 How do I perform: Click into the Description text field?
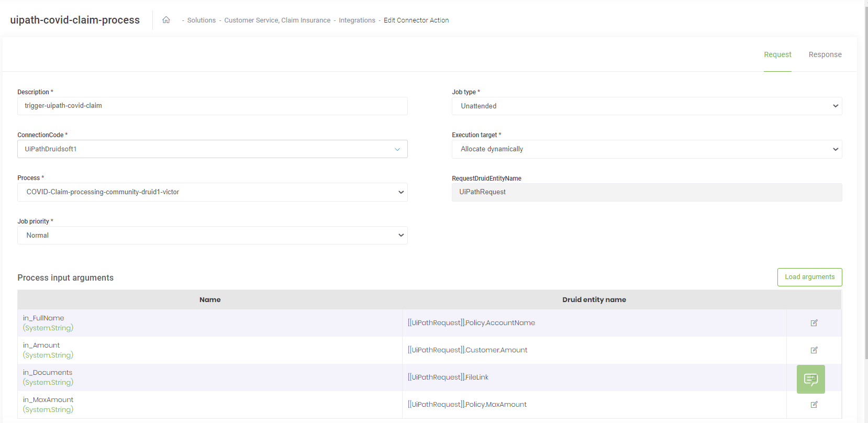point(212,106)
